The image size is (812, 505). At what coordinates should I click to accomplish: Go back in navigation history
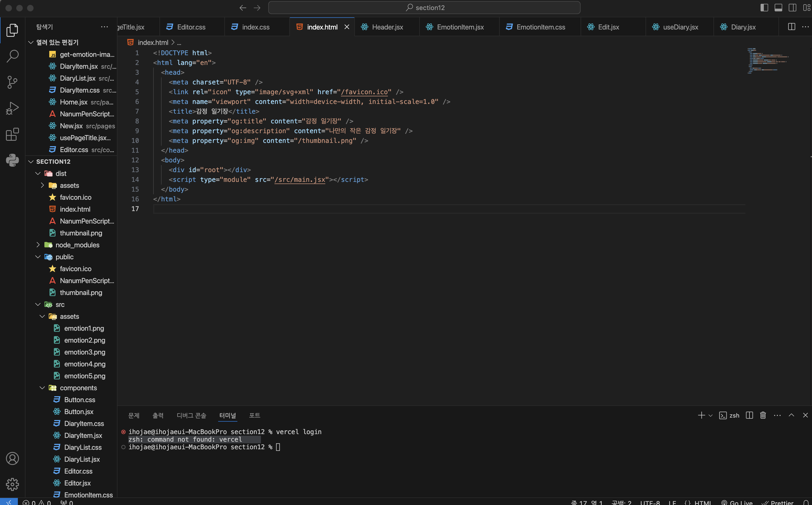tap(243, 8)
